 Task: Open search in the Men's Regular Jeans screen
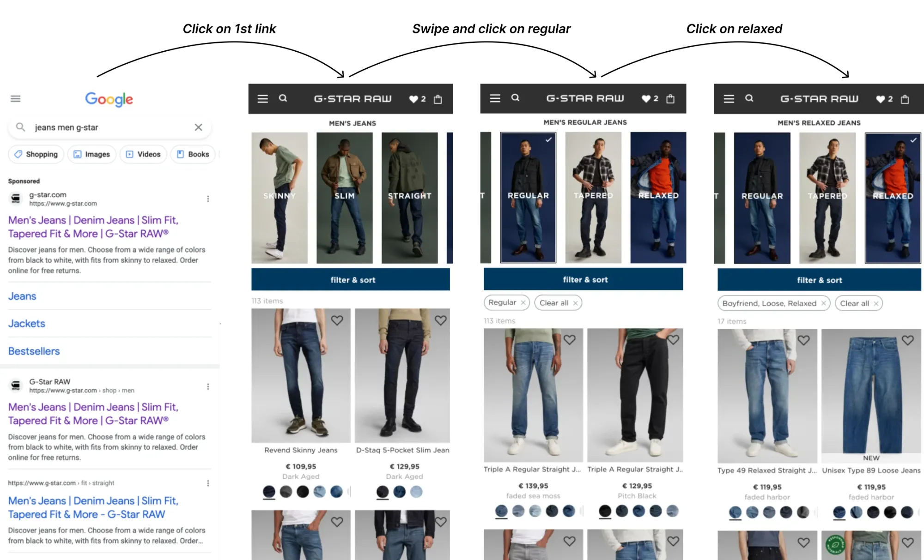pos(516,98)
